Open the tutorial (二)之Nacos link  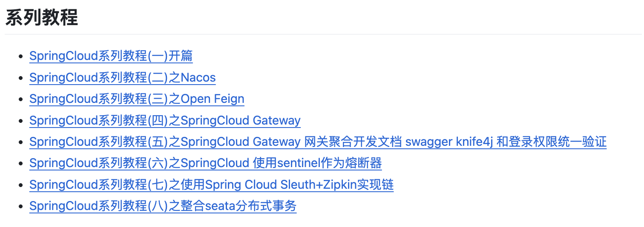122,78
